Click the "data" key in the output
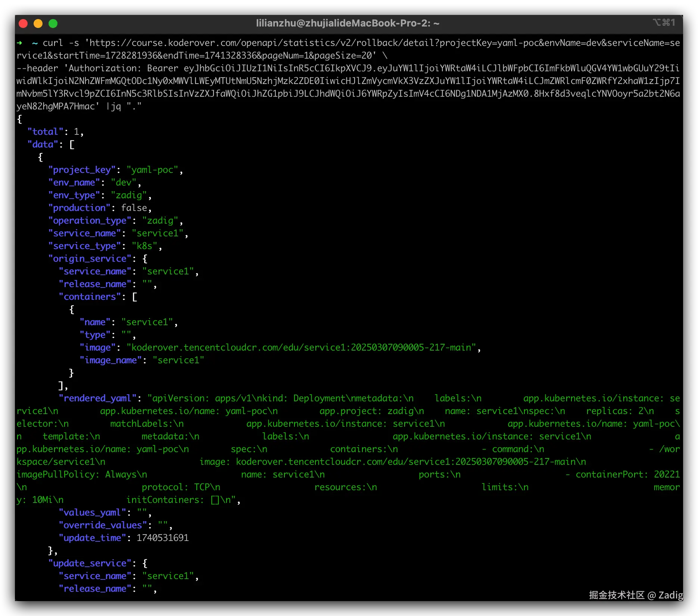The width and height of the screenshot is (698, 616). tap(43, 144)
